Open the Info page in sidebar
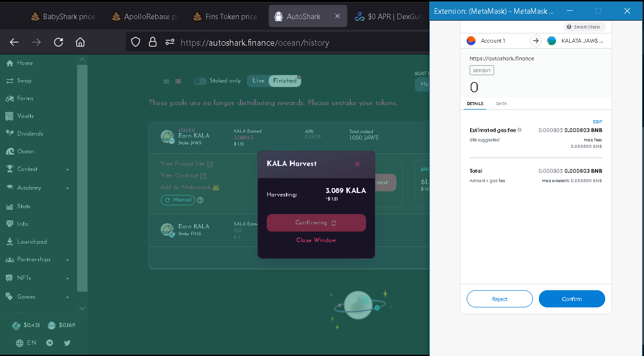644x356 pixels. pyautogui.click(x=17, y=224)
